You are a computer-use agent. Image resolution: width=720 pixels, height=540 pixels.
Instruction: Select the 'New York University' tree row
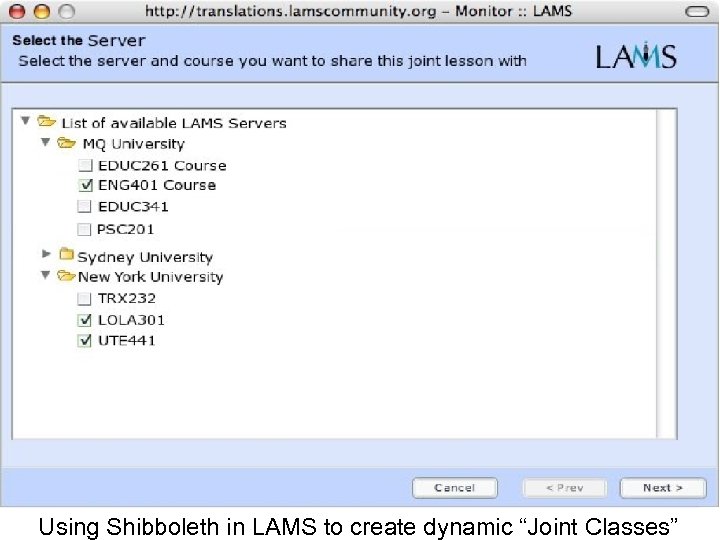click(x=151, y=277)
